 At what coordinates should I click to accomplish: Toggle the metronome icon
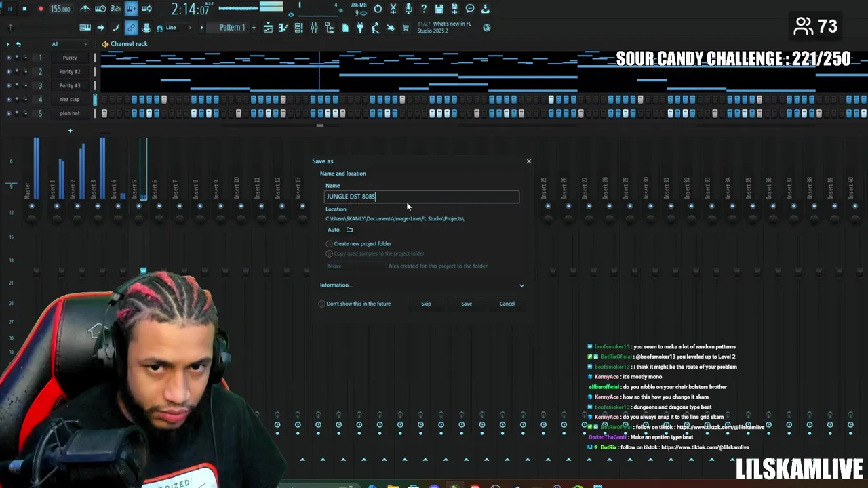click(85, 9)
